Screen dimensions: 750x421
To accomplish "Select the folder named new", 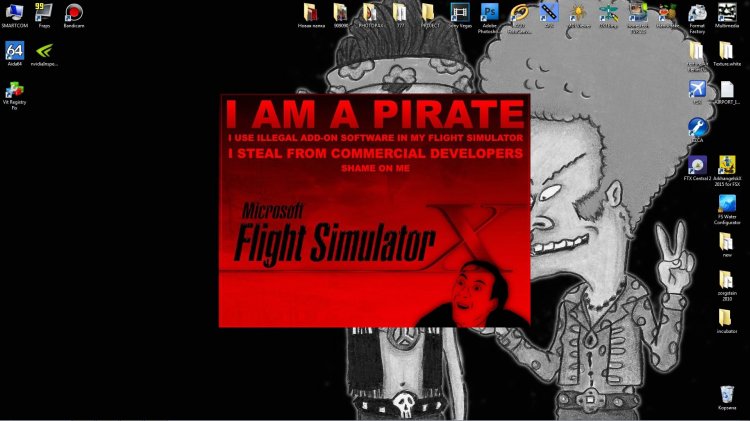I will tap(727, 245).
